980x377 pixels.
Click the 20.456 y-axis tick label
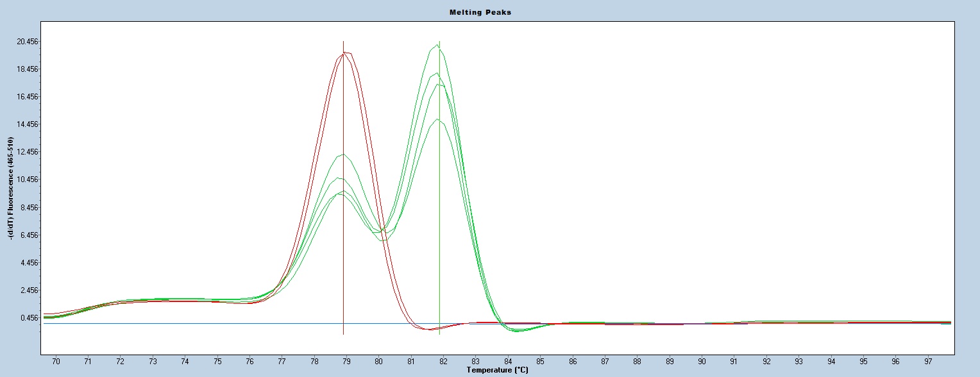click(x=28, y=42)
